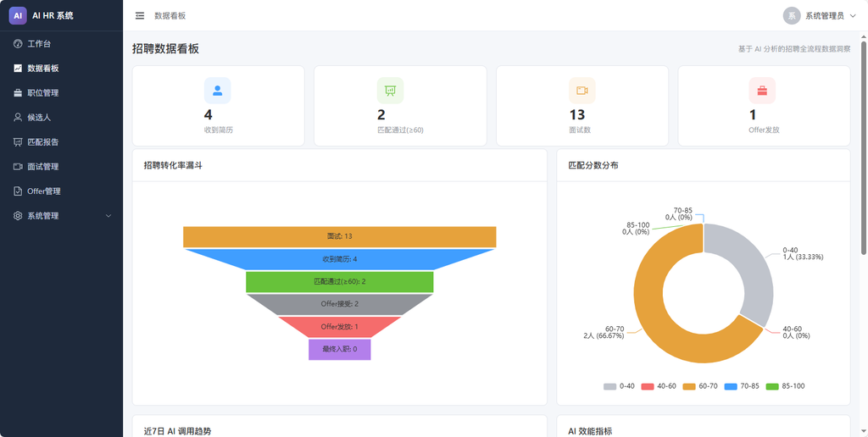The width and height of the screenshot is (868, 437).
Task: Click the 收到简历 card value 4
Action: click(x=209, y=115)
